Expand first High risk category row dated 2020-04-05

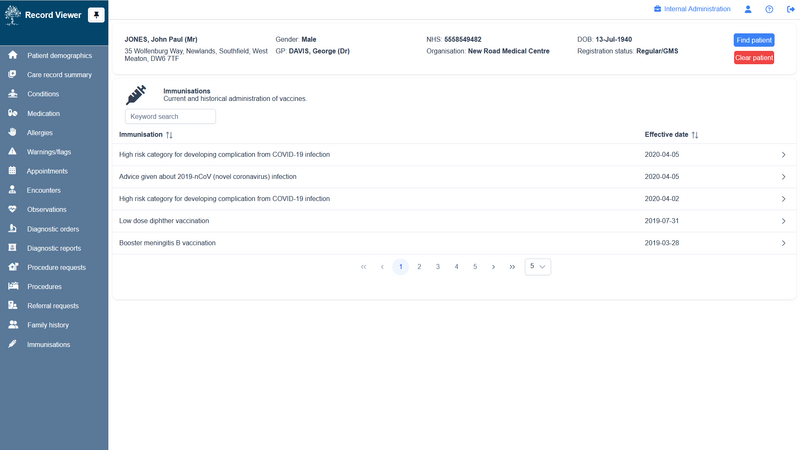click(784, 155)
